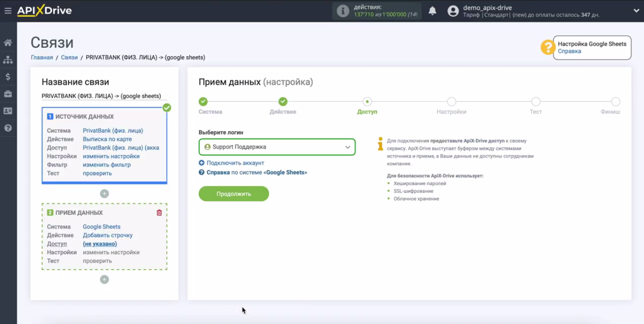The height and width of the screenshot is (324, 644).
Task: Click source изменить настройки link
Action: pos(111,157)
